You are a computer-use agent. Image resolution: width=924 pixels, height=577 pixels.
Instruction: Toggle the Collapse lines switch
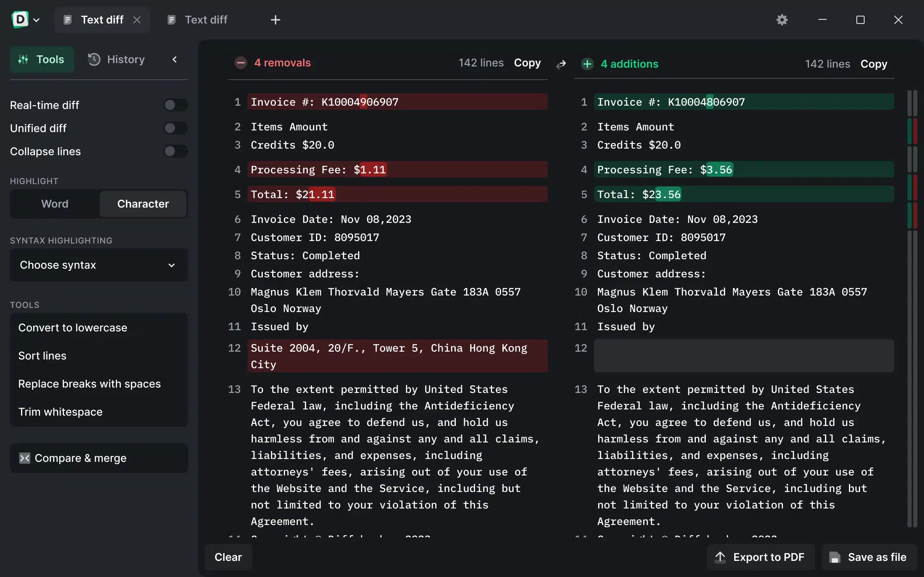[x=175, y=151]
